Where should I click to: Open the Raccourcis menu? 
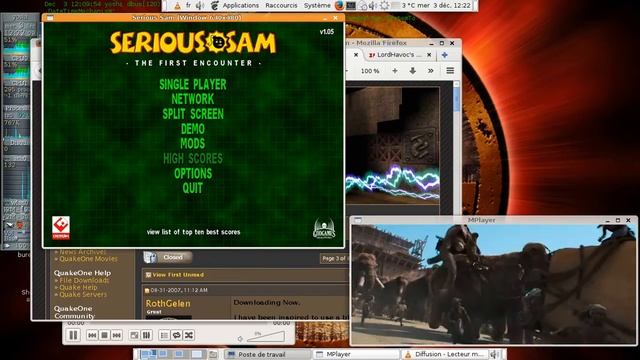pyautogui.click(x=281, y=5)
